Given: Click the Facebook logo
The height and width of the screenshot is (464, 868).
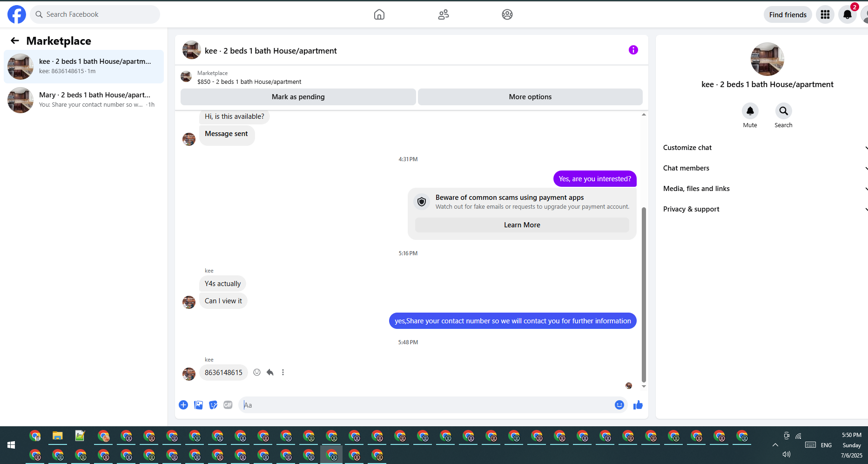Looking at the screenshot, I should click(x=17, y=14).
